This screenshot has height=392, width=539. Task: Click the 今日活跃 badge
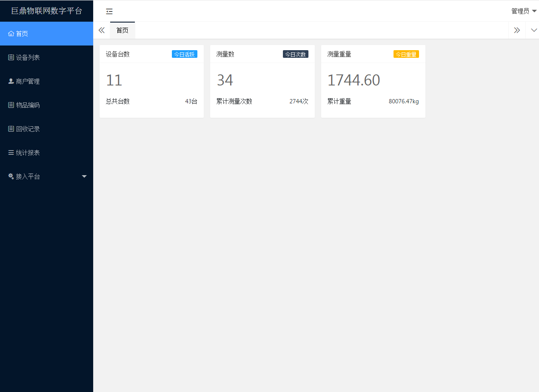[185, 54]
